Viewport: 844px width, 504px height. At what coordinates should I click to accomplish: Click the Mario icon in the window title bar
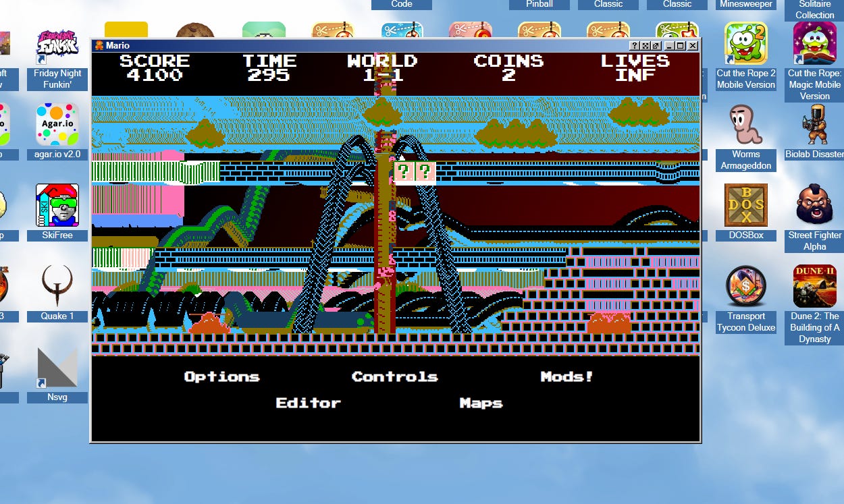coord(99,45)
